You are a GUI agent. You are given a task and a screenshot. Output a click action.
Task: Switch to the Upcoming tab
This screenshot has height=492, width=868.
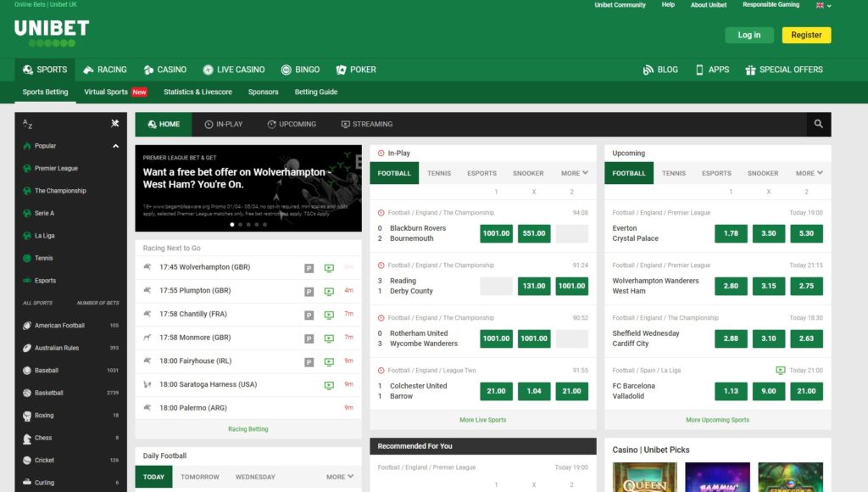pyautogui.click(x=292, y=124)
